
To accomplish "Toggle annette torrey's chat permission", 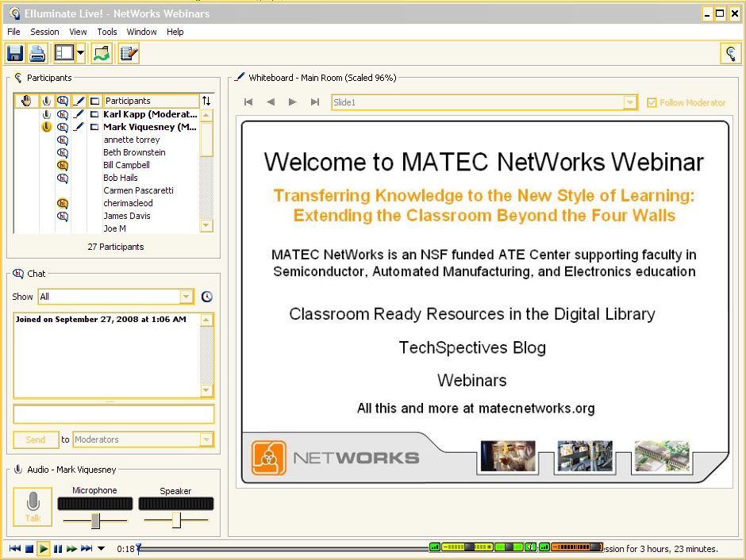I will pos(63,140).
